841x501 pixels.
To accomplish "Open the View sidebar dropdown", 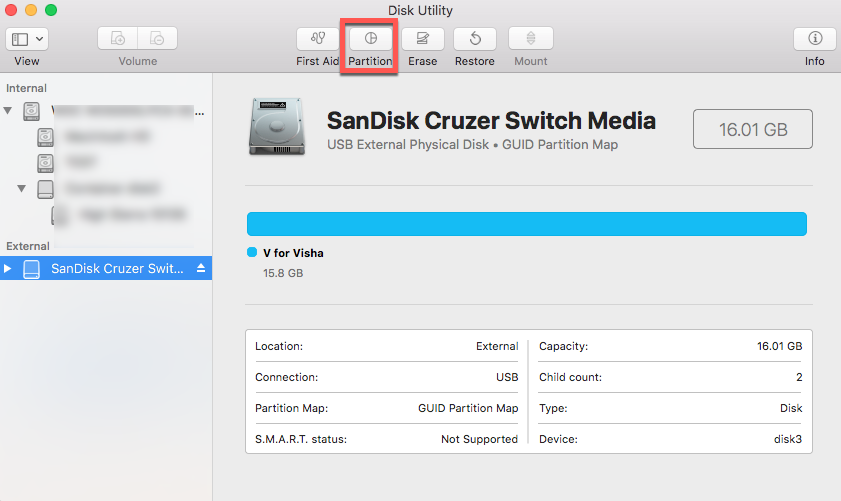I will (x=27, y=39).
